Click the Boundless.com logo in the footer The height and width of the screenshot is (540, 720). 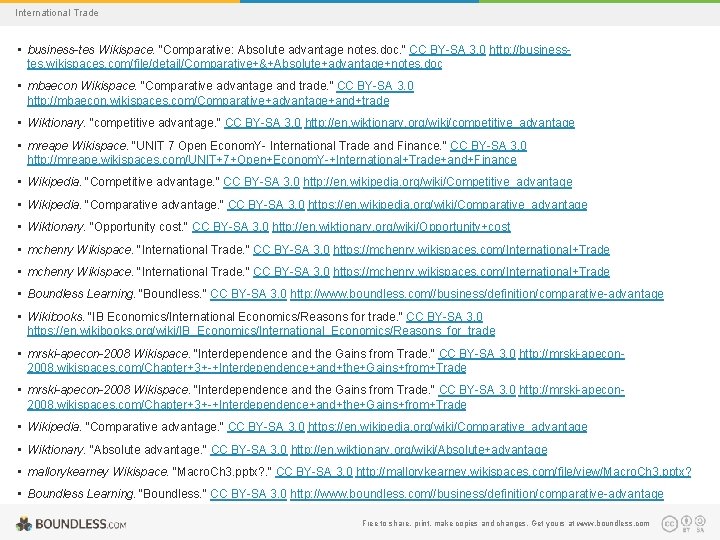[x=71, y=524]
